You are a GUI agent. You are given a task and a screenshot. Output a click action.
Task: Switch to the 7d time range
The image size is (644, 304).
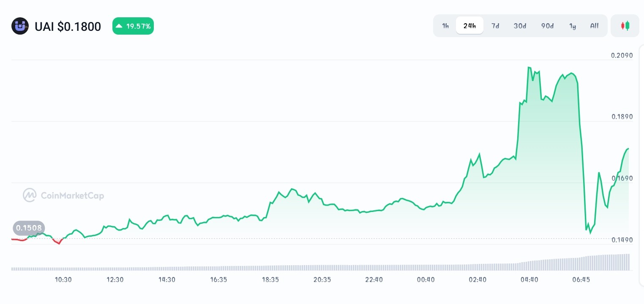[495, 26]
